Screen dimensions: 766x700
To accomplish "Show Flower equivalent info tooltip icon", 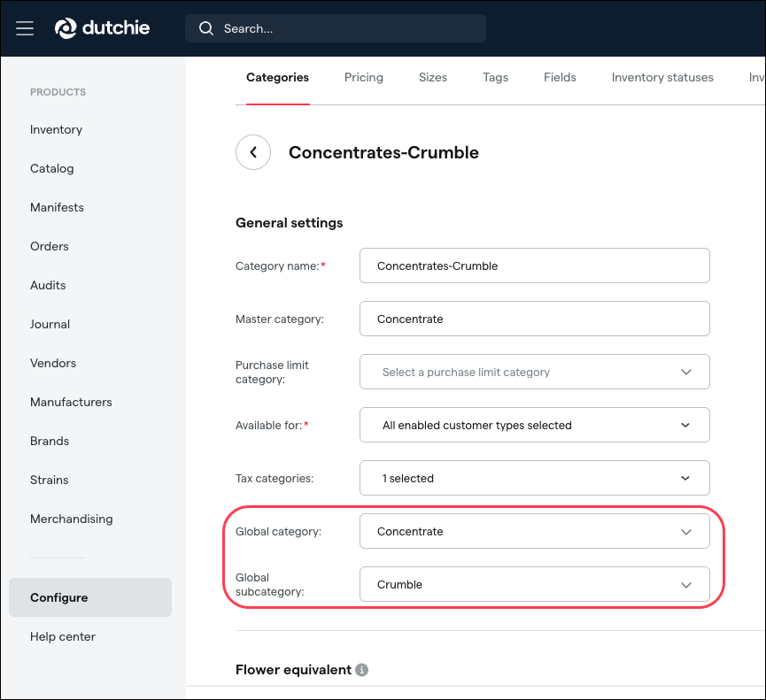I will point(361,670).
